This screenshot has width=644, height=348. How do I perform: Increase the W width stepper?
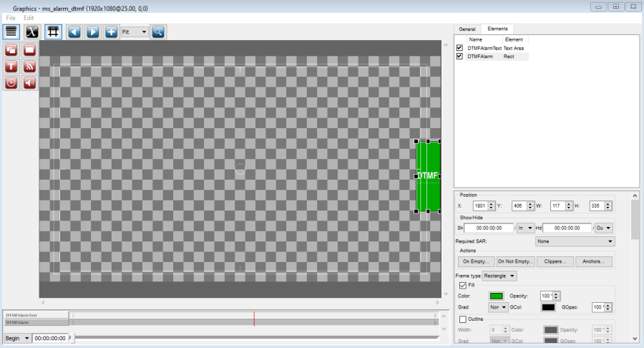569,203
